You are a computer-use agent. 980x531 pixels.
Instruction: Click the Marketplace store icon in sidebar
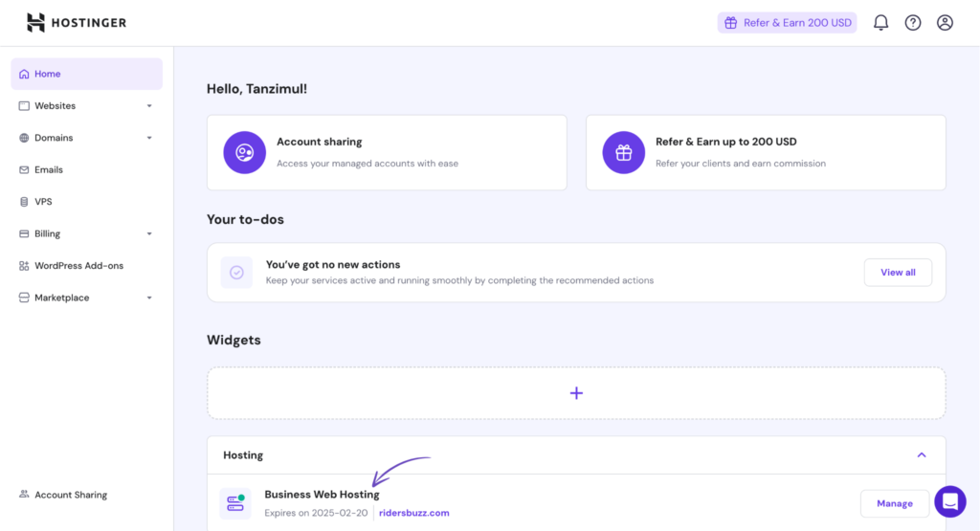pos(24,298)
